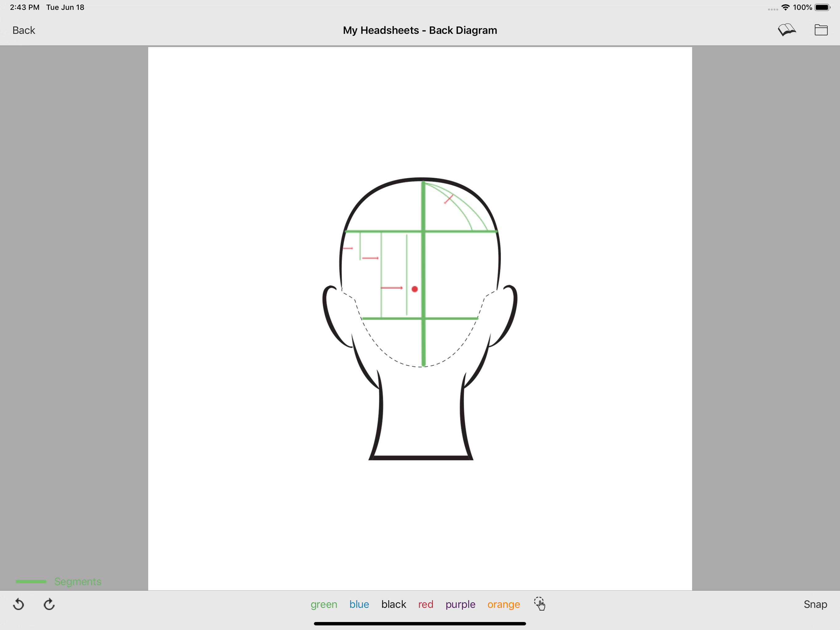
Task: Tap the redo arrow icon
Action: click(49, 604)
